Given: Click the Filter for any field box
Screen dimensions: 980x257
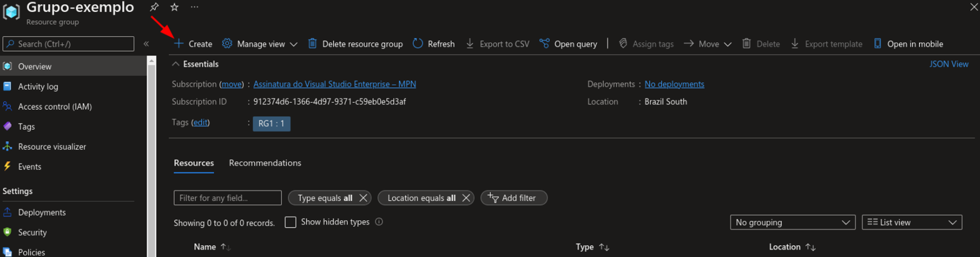Looking at the screenshot, I should pyautogui.click(x=228, y=198).
